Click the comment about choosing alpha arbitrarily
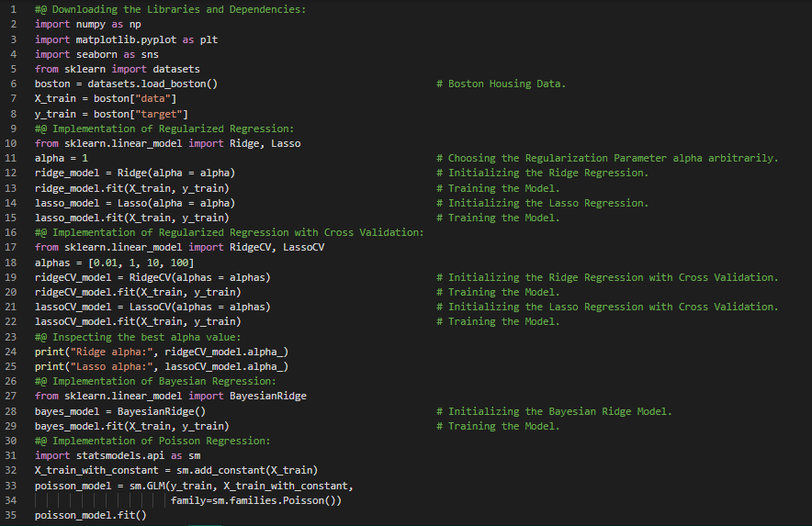 click(x=607, y=158)
